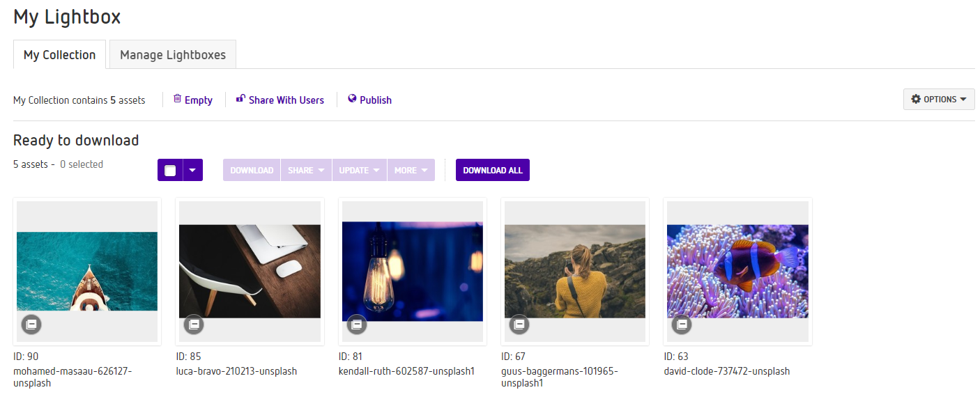The image size is (980, 406).
Task: Open the desk and laptop thumbnail
Action: coord(250,271)
